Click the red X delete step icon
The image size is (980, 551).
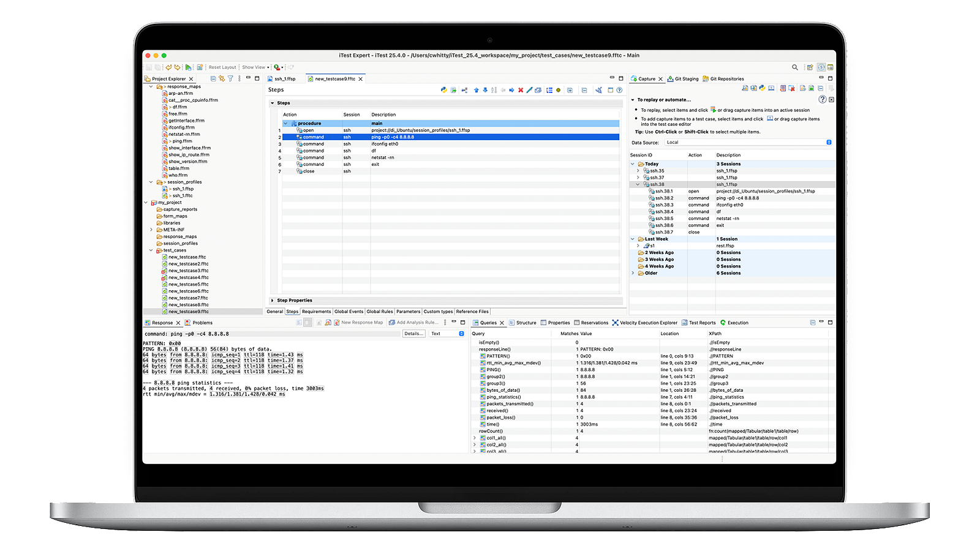pyautogui.click(x=521, y=90)
